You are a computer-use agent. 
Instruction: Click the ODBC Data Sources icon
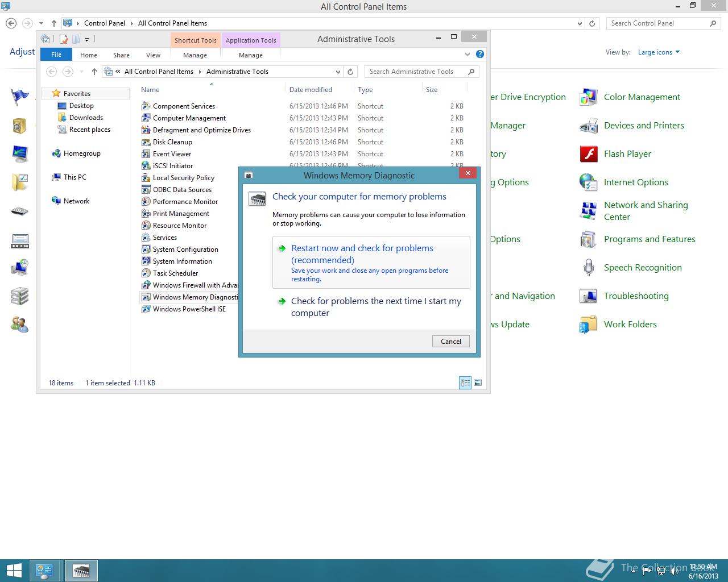tap(146, 190)
